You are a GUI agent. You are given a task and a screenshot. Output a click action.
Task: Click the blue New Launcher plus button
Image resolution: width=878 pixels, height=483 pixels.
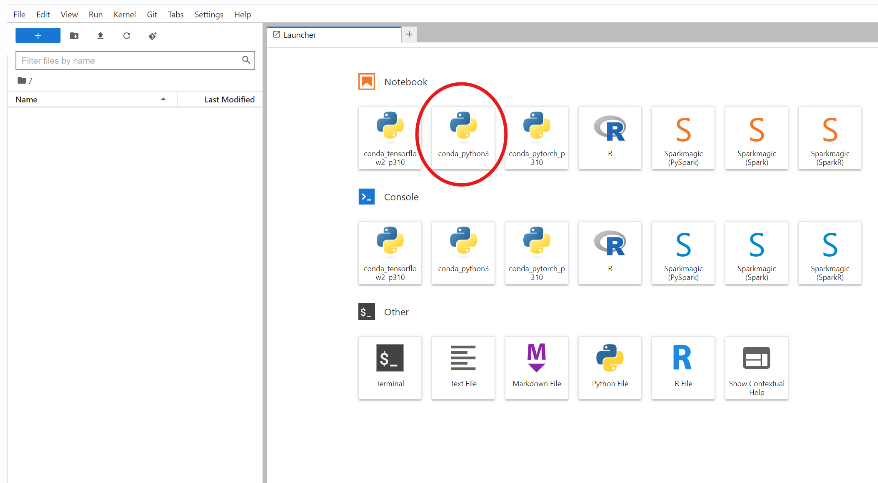coord(38,36)
